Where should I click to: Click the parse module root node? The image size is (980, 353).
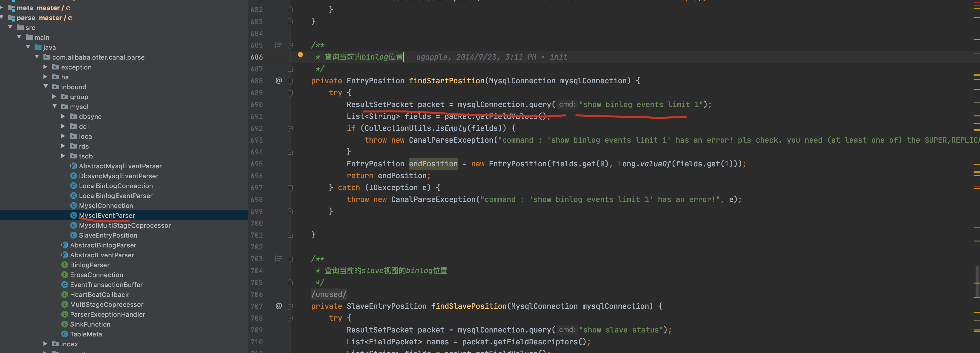26,18
